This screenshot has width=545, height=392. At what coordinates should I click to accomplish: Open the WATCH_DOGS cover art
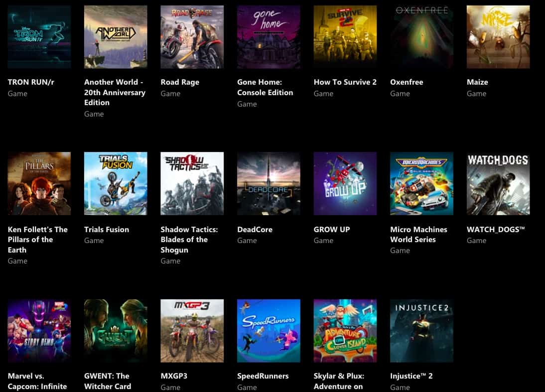point(498,183)
